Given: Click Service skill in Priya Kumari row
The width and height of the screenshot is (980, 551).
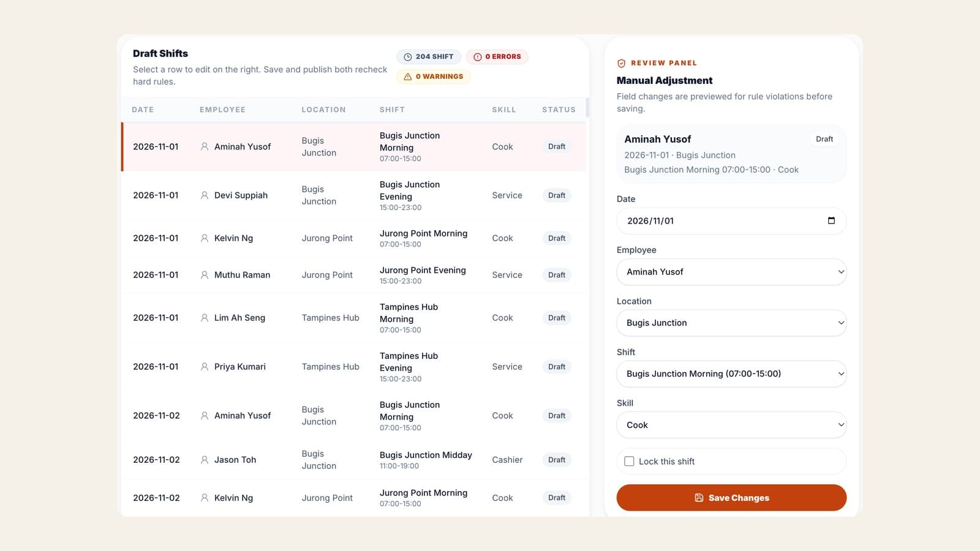Looking at the screenshot, I should click(507, 367).
